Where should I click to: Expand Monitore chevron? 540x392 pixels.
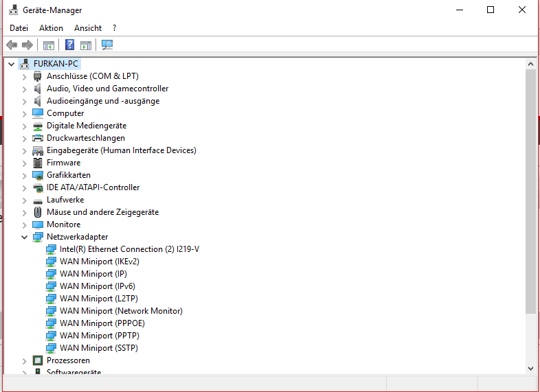click(25, 224)
